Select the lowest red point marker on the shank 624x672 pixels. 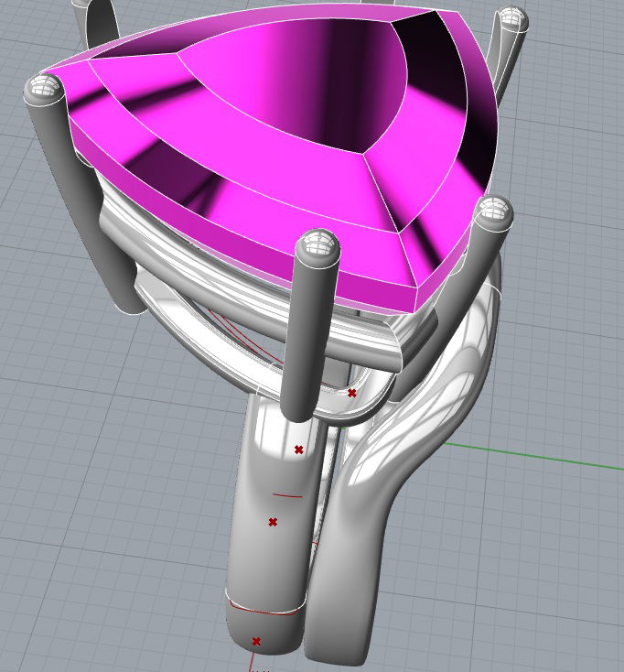(x=256, y=642)
